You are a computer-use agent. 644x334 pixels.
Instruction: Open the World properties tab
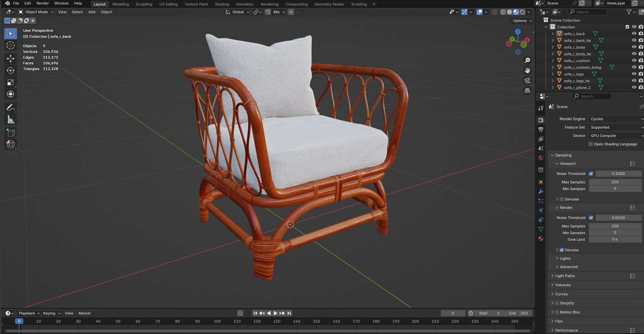(541, 158)
